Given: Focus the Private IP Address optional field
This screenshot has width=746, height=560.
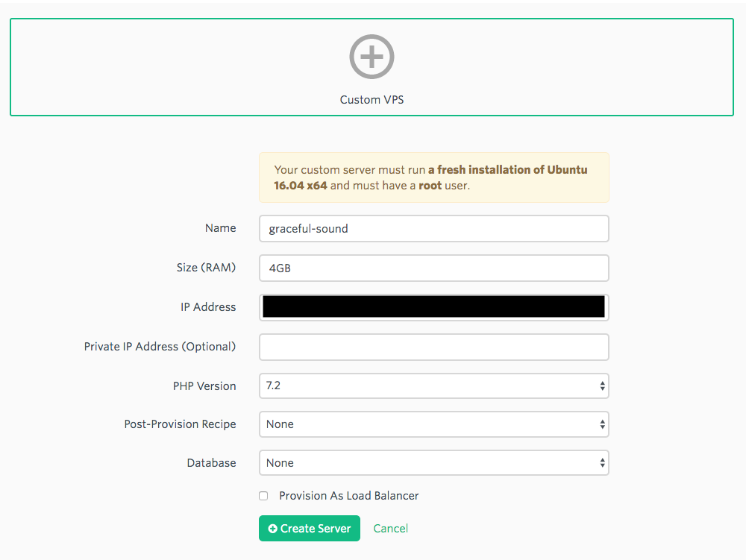Looking at the screenshot, I should [x=434, y=347].
